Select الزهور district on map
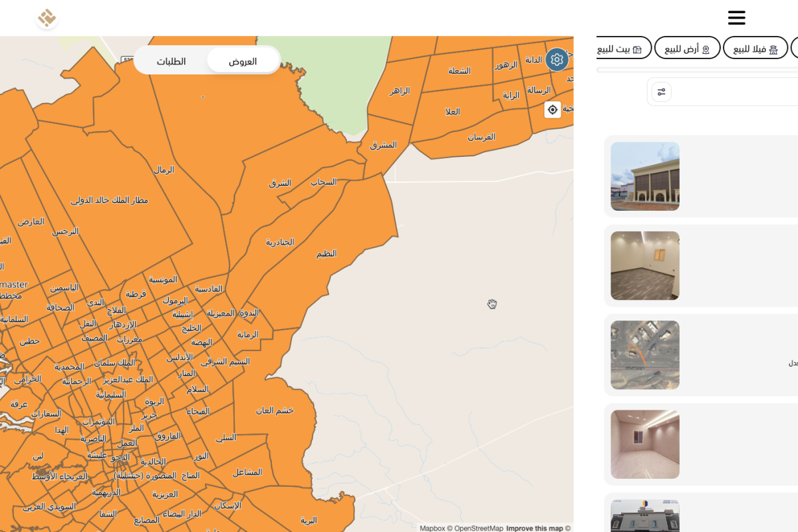Screen dimensions: 798x532 505,65
